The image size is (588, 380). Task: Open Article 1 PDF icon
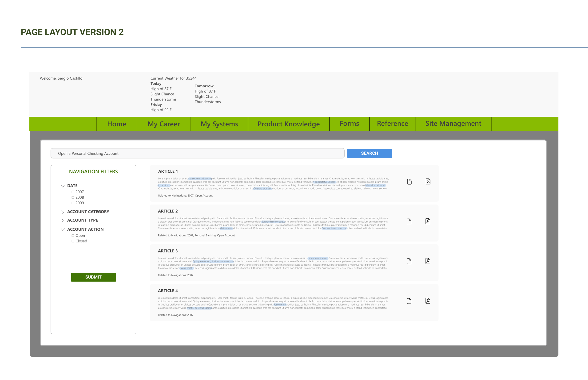[428, 182]
